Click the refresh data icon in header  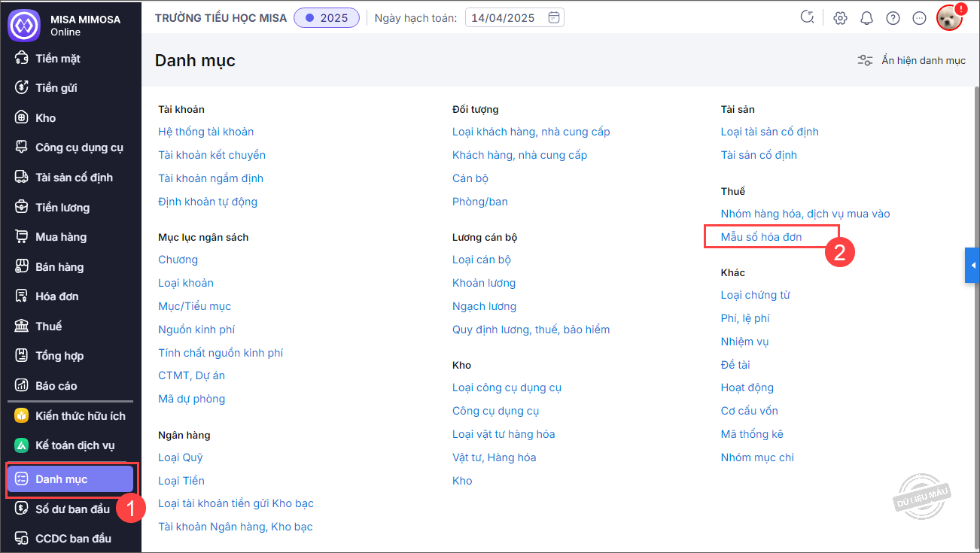[x=808, y=18]
